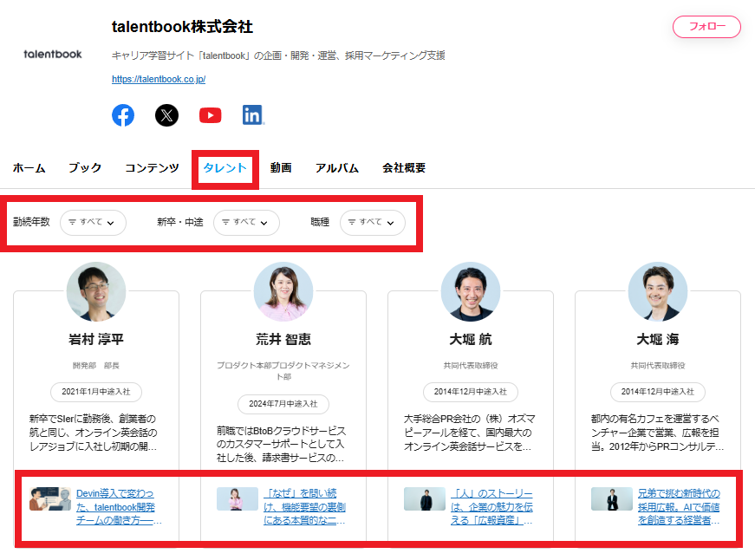The width and height of the screenshot is (755, 560).
Task: Open the https://talentbook.co.jp/ link
Action: tap(159, 79)
